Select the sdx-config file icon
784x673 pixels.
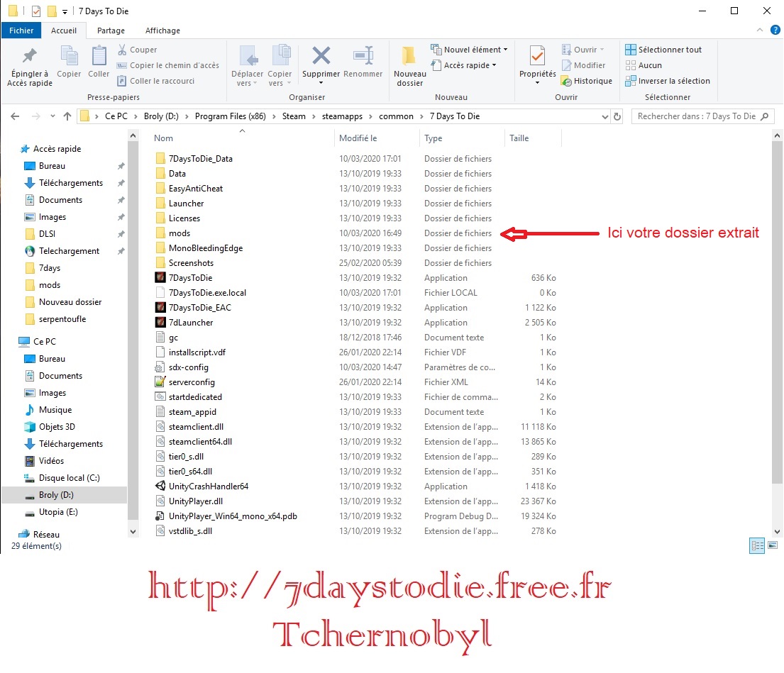click(160, 367)
